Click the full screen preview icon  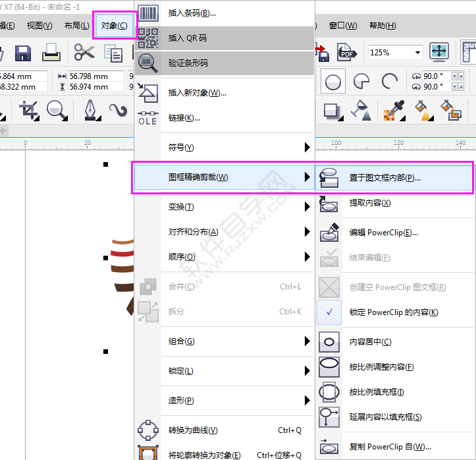439,51
